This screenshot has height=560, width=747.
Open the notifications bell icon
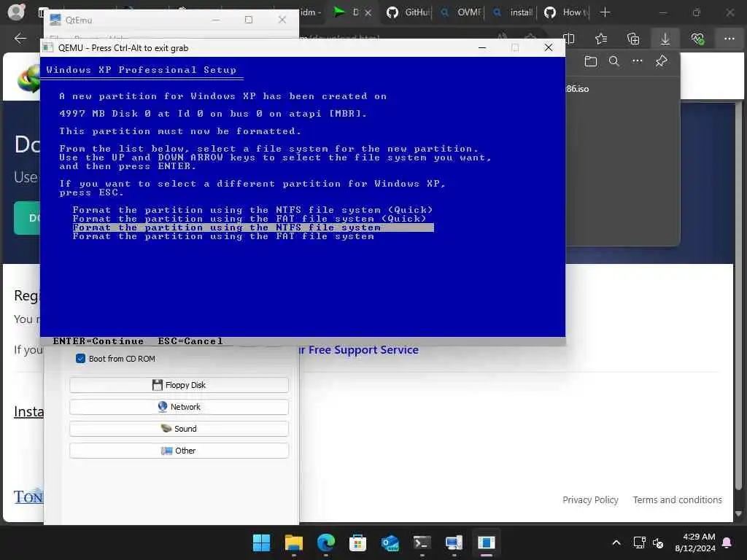[727, 542]
